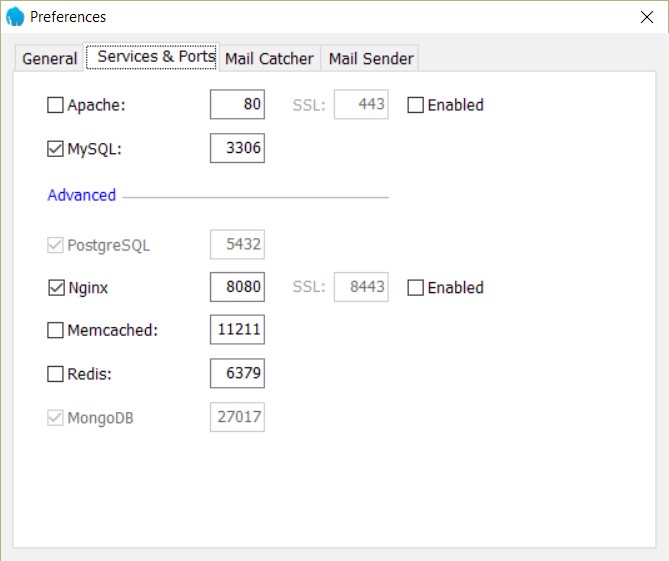
Task: Click the Laragon elephant icon in title bar
Action: tap(15, 17)
